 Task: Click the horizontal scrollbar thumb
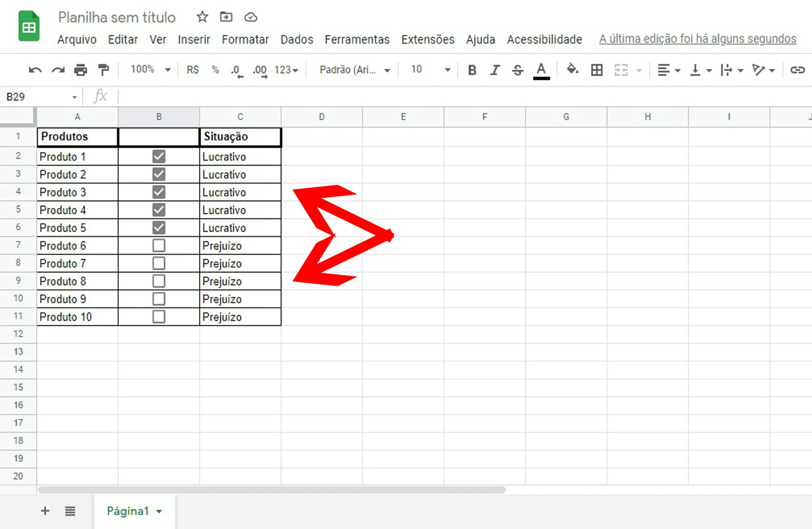(272, 490)
